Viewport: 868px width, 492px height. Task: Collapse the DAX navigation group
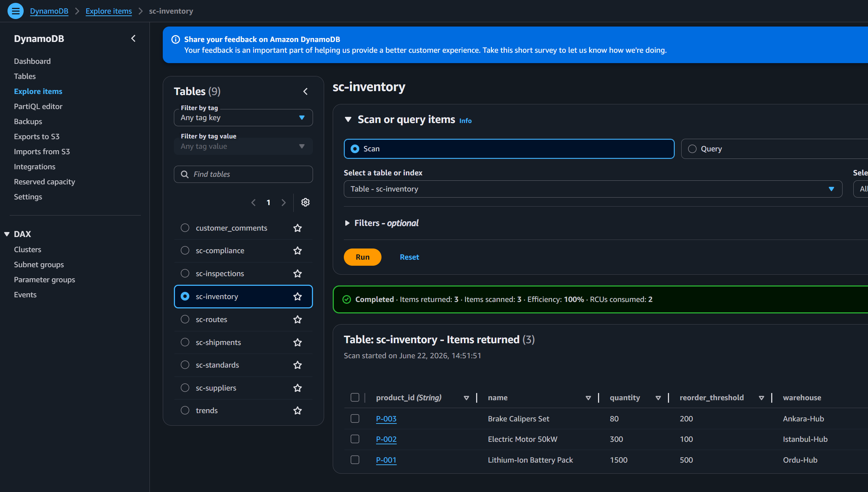7,235
